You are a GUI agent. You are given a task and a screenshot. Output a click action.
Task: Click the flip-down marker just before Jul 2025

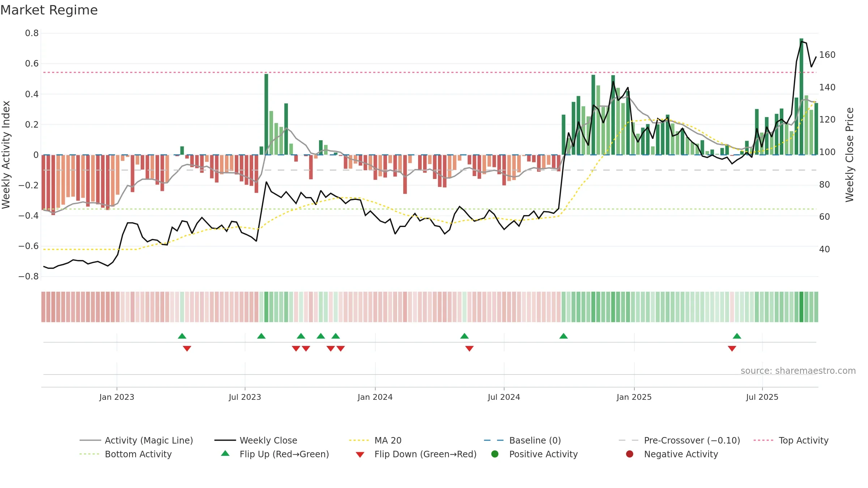(732, 348)
